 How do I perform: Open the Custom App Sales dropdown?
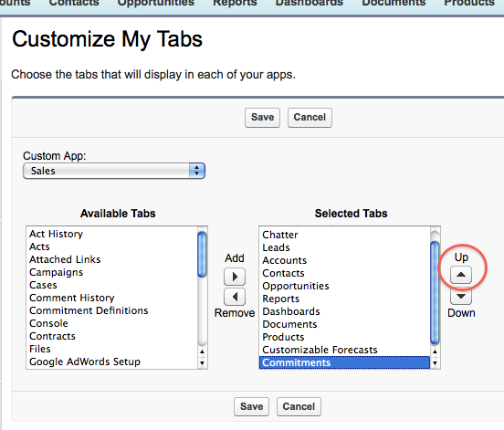click(x=114, y=171)
